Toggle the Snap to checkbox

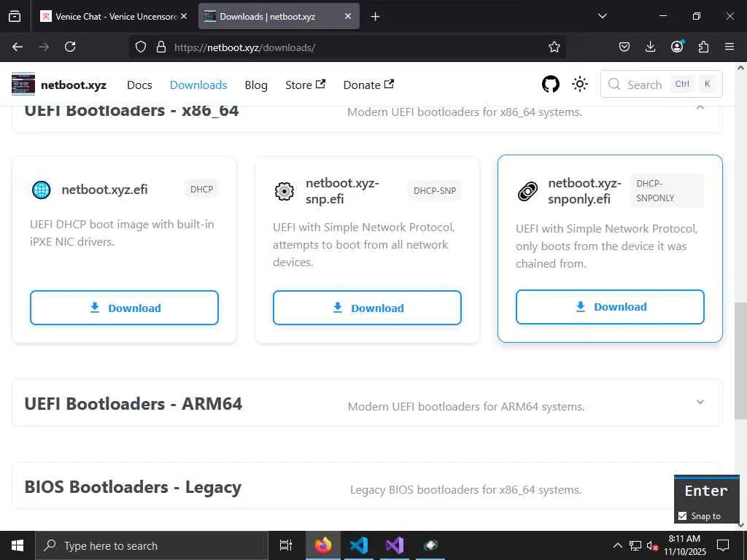[x=682, y=516]
